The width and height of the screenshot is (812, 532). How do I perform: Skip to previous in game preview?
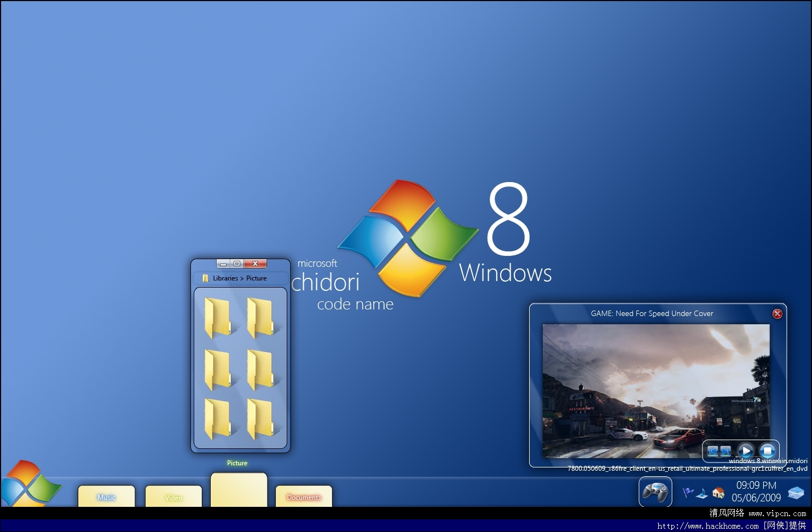coord(712,451)
